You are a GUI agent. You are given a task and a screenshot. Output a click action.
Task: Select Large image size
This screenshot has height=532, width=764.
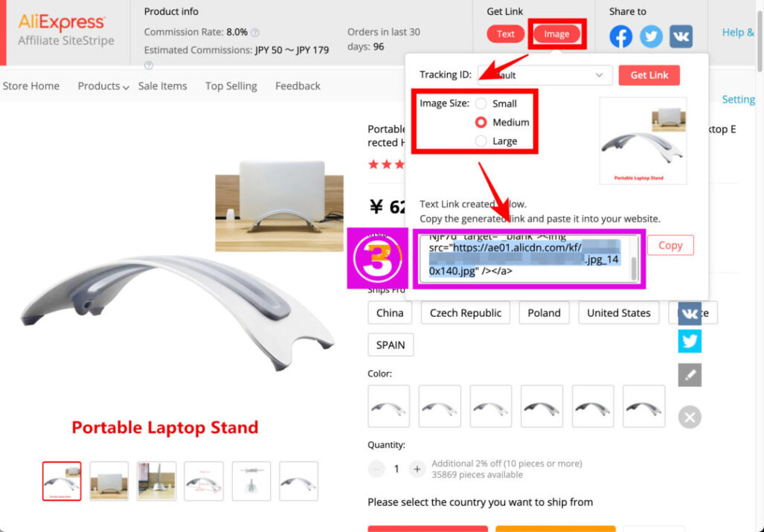pos(481,141)
